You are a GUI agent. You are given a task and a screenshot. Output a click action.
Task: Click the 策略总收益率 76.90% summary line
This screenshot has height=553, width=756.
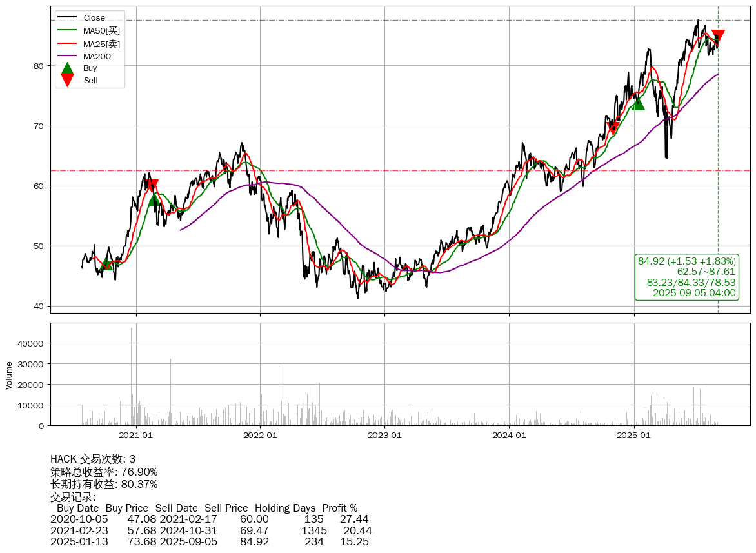[104, 472]
